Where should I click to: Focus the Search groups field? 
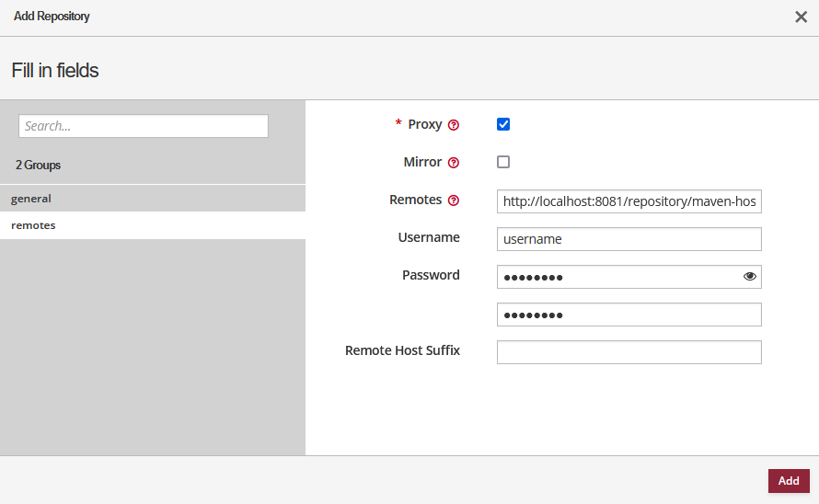click(x=144, y=126)
